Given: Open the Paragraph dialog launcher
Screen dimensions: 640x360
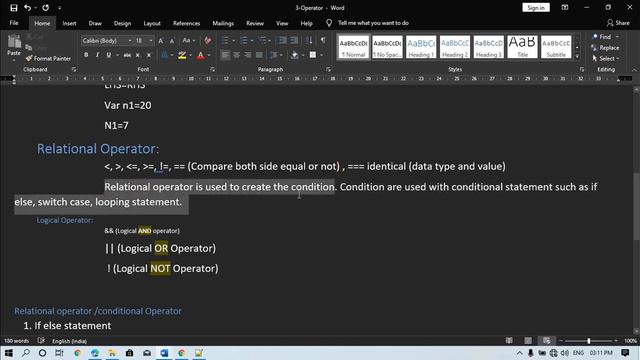Looking at the screenshot, I should pos(328,70).
